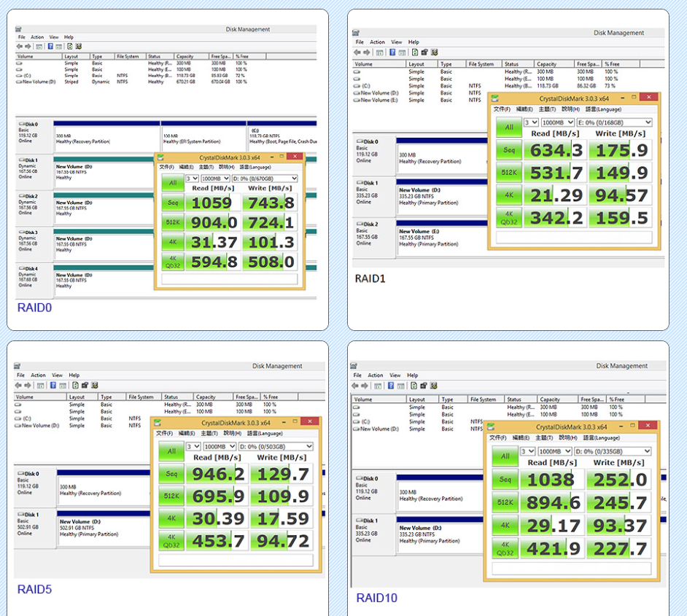Click Back arrow in RAID0 Disk Management toolbar
This screenshot has width=687, height=616.
(x=20, y=46)
